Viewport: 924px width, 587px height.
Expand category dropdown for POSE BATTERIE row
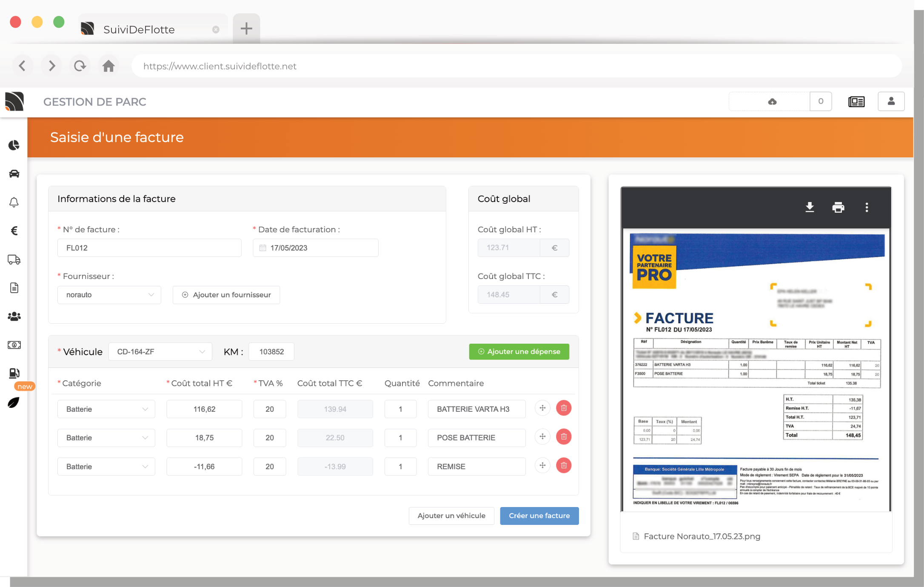tap(106, 438)
